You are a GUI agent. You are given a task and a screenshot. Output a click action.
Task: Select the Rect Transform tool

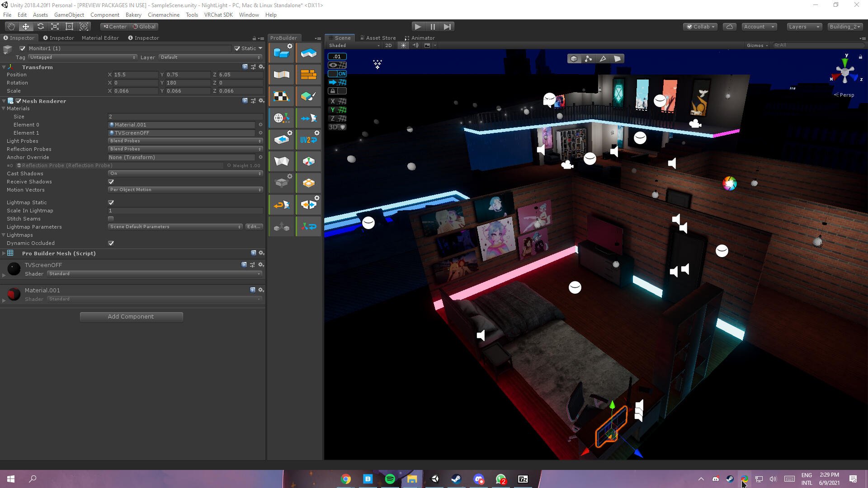click(x=69, y=27)
